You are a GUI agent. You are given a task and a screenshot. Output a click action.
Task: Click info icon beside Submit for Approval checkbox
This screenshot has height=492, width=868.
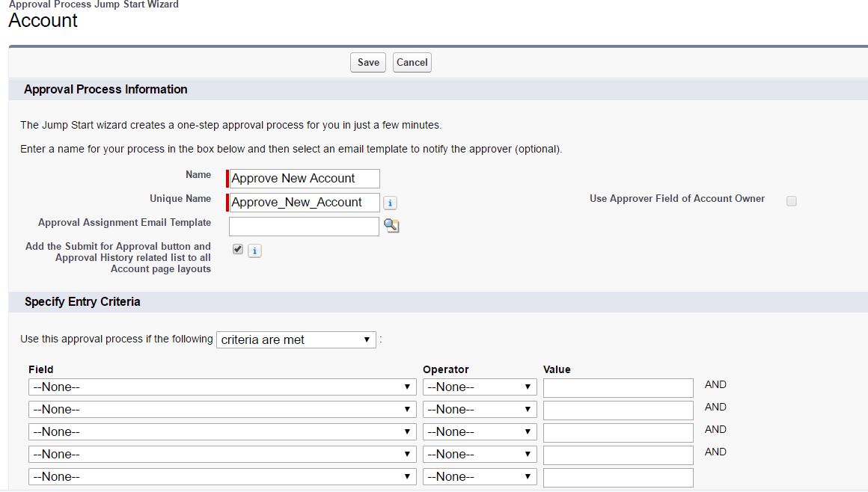pyautogui.click(x=254, y=250)
